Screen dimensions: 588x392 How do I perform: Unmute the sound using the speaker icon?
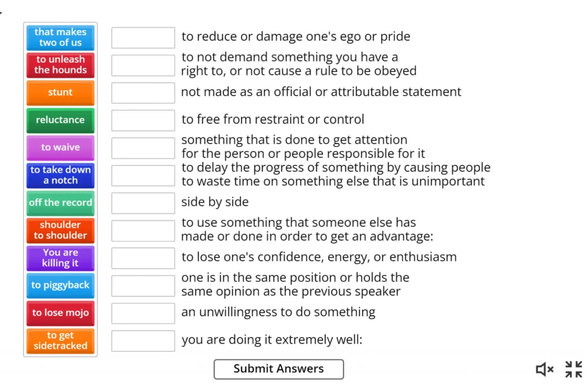point(544,369)
